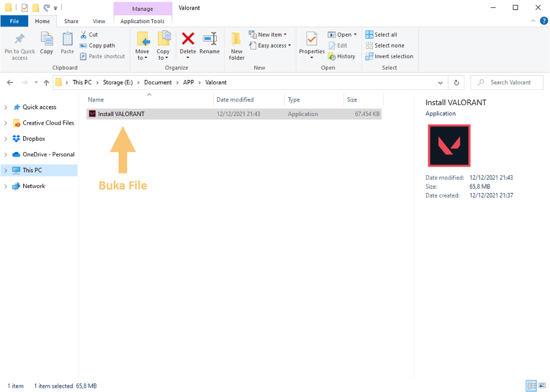Click This PC in address bar
This screenshot has height=392, width=550.
click(x=82, y=82)
